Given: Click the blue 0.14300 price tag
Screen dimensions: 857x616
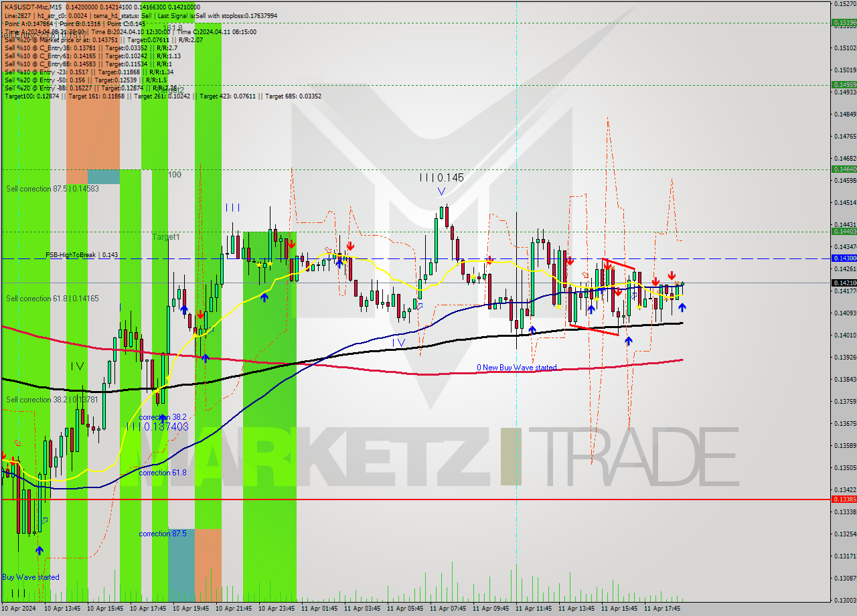Looking at the screenshot, I should (x=844, y=258).
